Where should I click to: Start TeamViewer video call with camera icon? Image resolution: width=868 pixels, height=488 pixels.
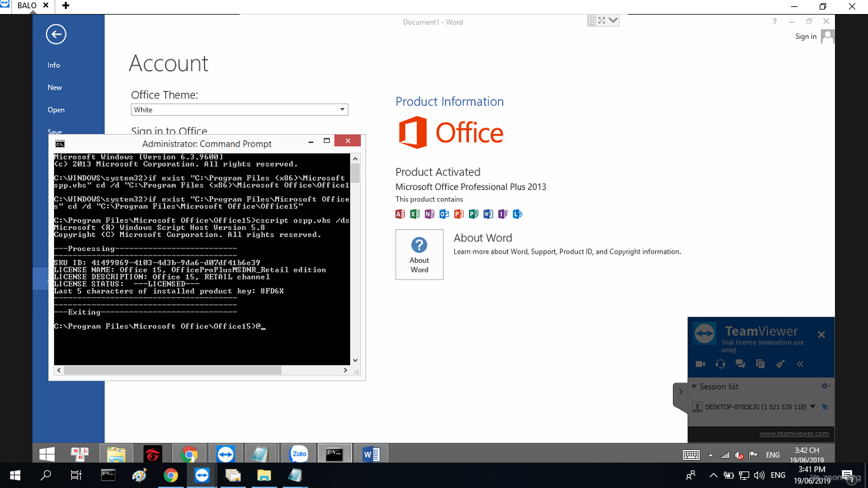pyautogui.click(x=700, y=364)
